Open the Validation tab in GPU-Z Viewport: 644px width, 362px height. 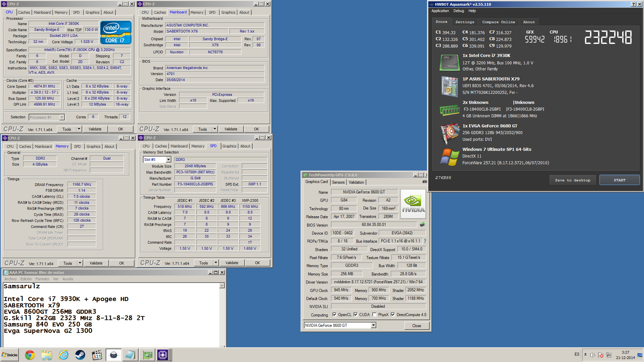pos(356,182)
